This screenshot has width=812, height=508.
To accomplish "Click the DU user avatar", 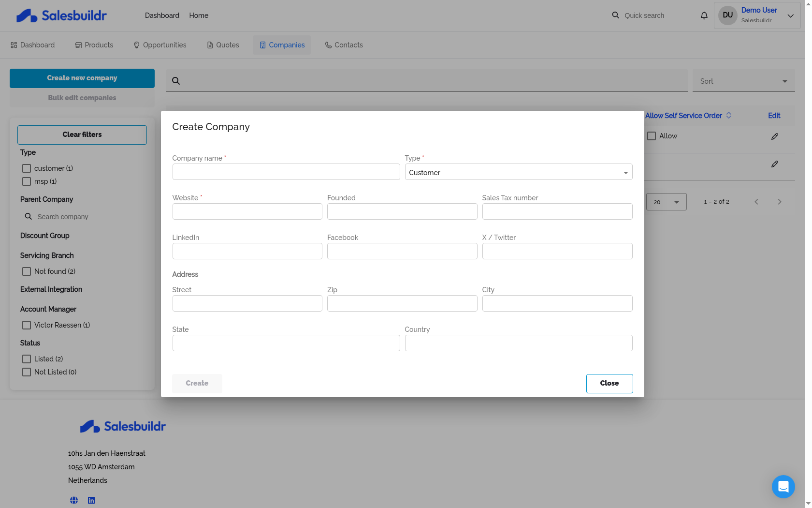I will (x=728, y=15).
